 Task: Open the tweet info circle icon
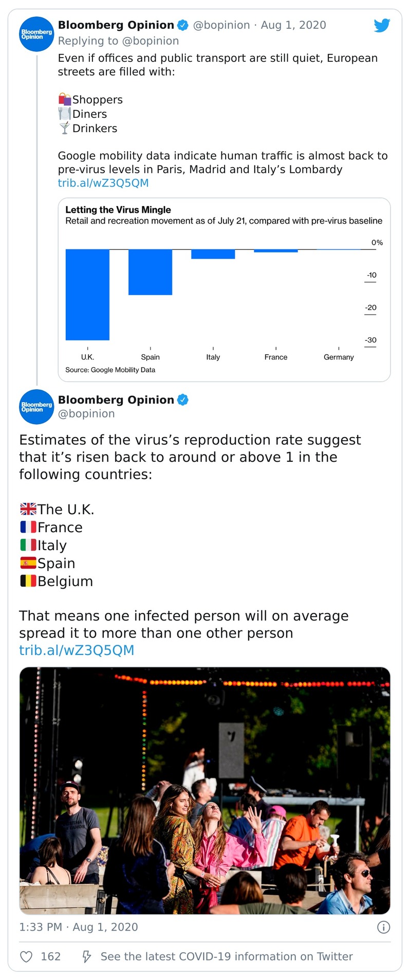click(383, 927)
